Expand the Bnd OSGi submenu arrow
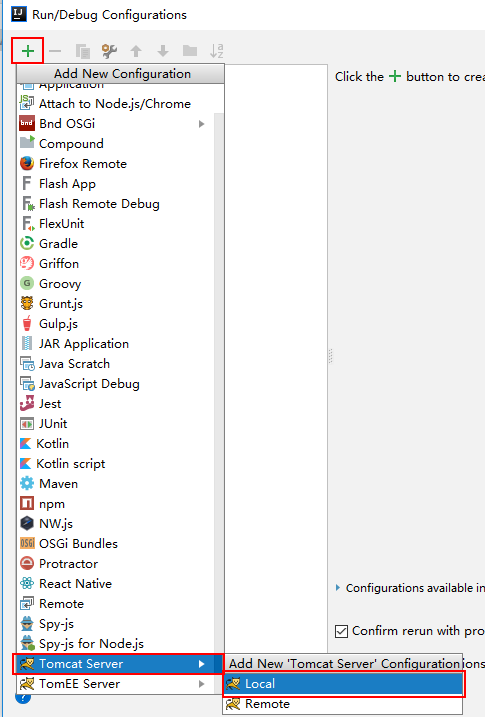485x717 pixels. [202, 124]
